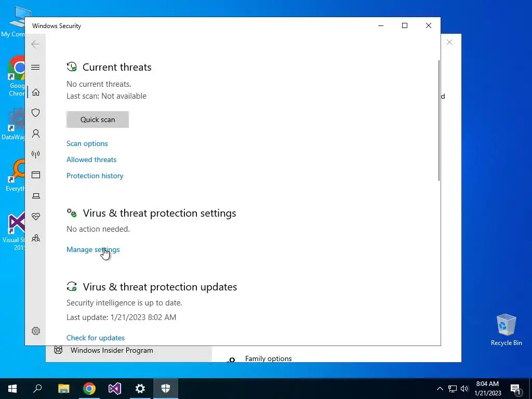The height and width of the screenshot is (399, 532).
Task: Open taskbar Search magnifier
Action: click(37, 389)
